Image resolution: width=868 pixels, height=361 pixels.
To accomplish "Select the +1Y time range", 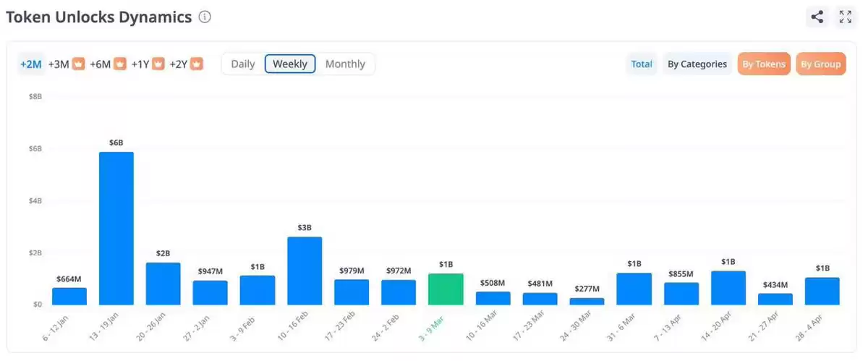I will click(x=140, y=64).
